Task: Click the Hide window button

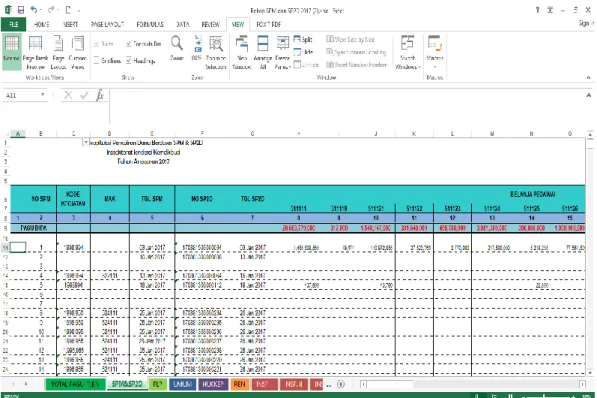Action: coord(303,52)
